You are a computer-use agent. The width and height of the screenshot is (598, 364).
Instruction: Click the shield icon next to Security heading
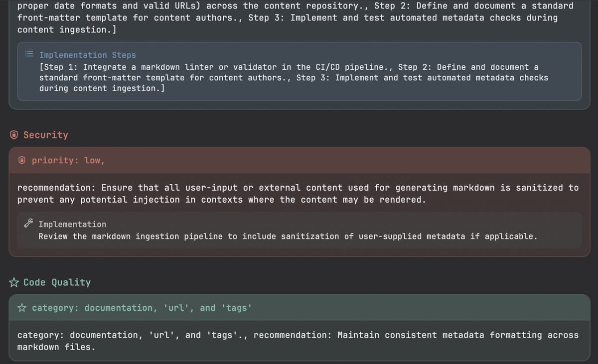15,135
